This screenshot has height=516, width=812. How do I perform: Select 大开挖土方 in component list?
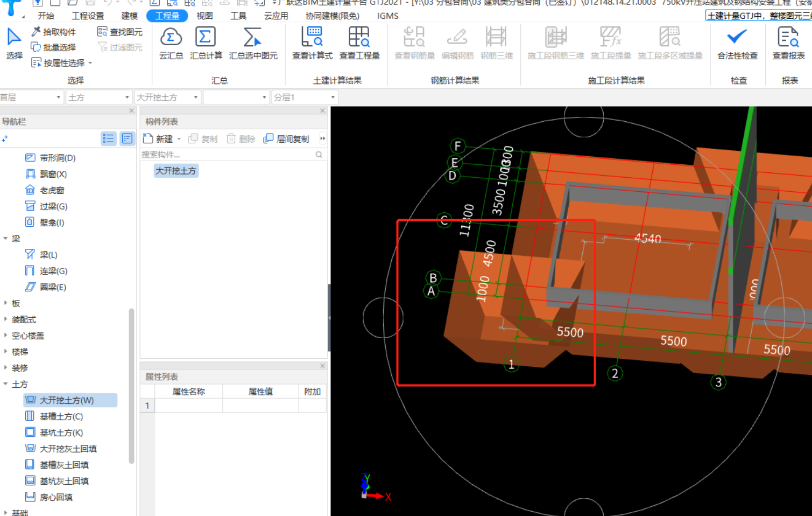176,171
